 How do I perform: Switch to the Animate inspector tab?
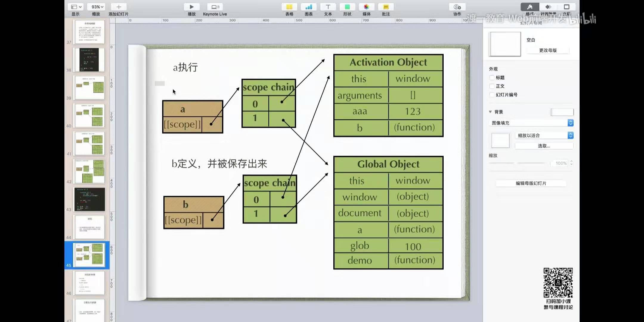pos(548,7)
